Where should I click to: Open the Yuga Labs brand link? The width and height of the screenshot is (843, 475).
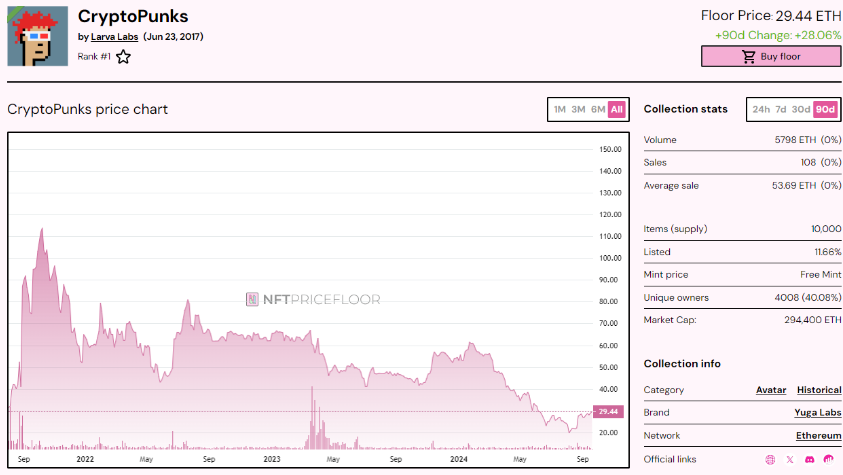tap(818, 413)
